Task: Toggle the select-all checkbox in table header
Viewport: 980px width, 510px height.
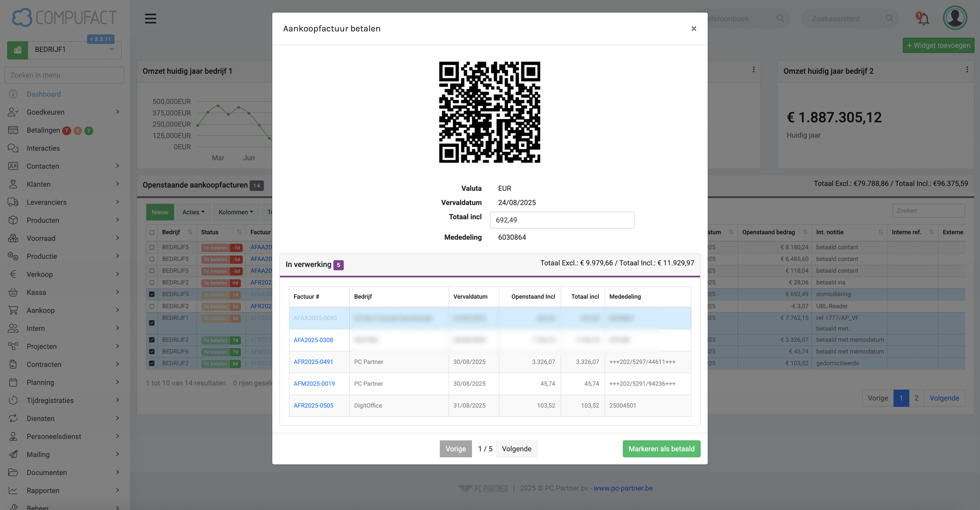Action: (x=152, y=232)
